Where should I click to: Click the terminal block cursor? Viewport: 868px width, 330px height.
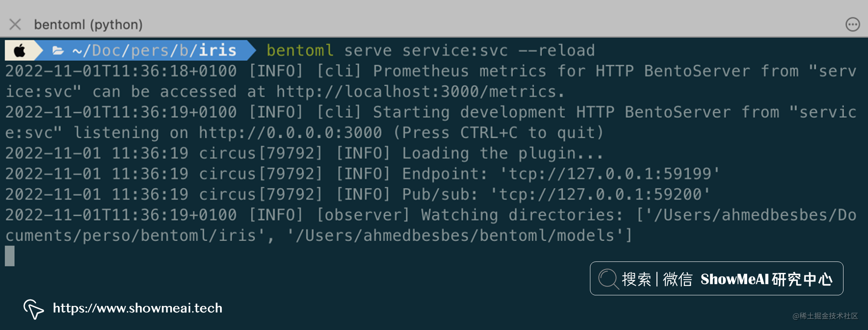(10, 256)
